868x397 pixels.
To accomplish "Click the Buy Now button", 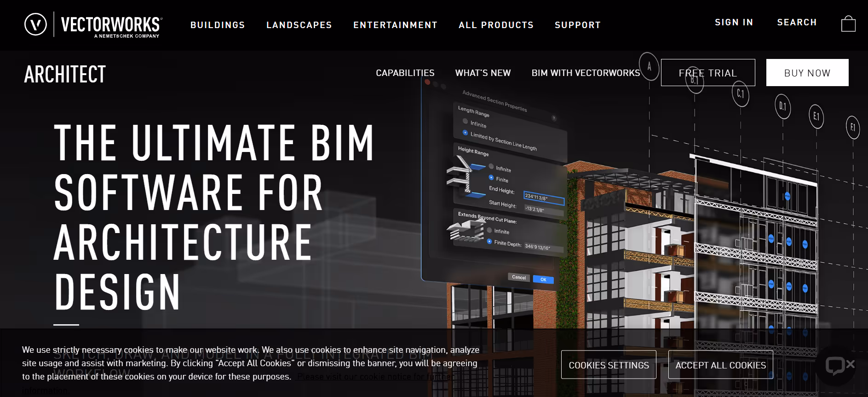I will tap(807, 72).
